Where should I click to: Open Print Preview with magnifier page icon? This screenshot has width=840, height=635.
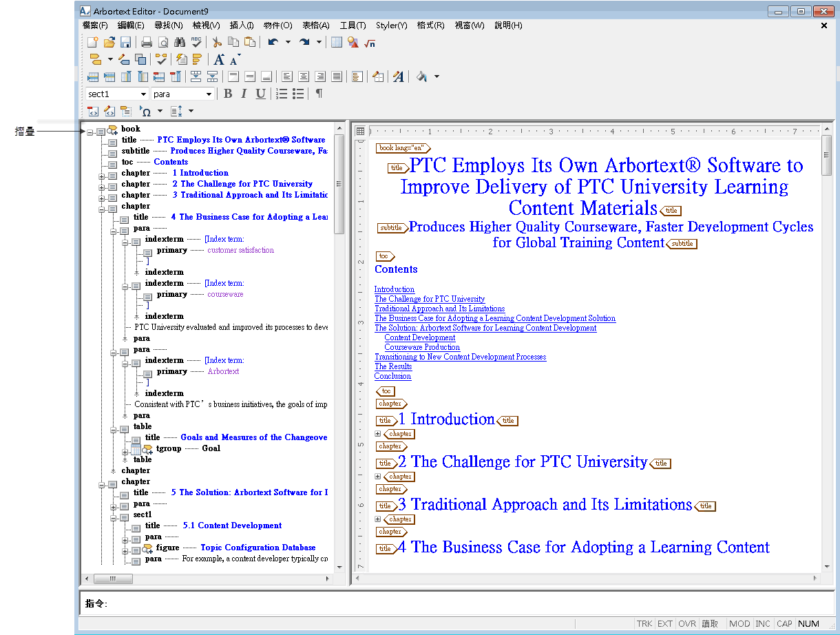(163, 42)
